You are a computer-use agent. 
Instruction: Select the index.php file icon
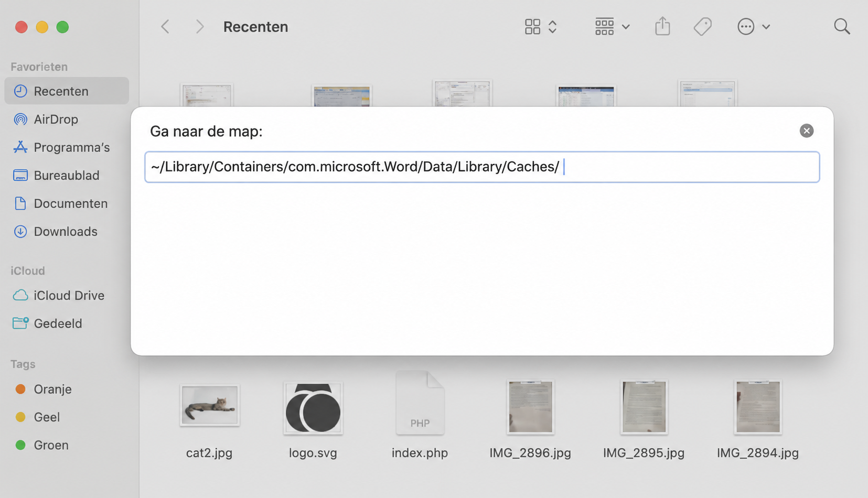click(x=420, y=403)
